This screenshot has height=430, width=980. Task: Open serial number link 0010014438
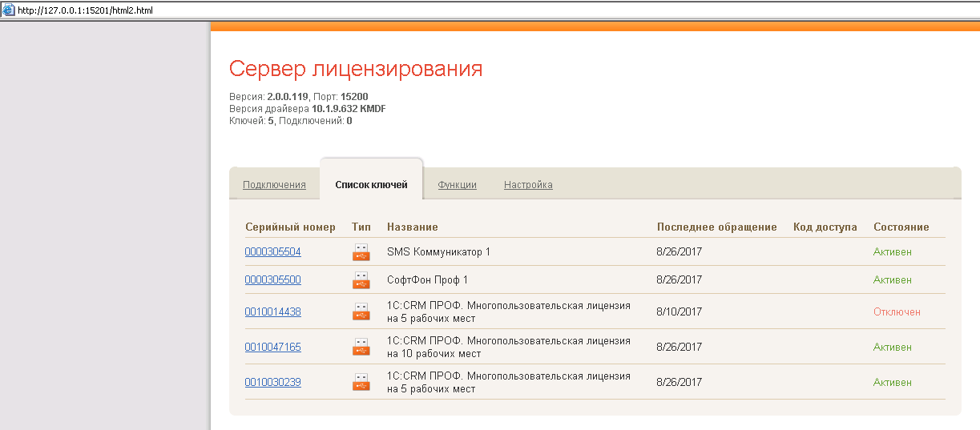click(272, 312)
